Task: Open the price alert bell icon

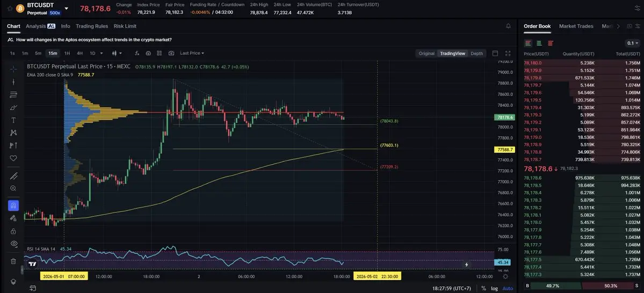Action: (509, 26)
